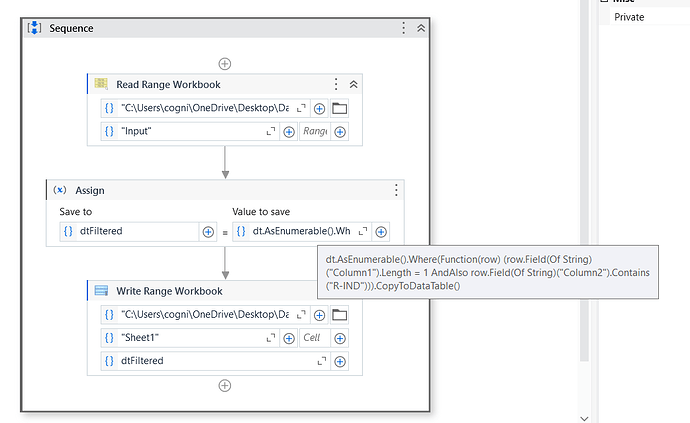Click plus button beside Read Range file path
690x423 pixels.
click(x=319, y=108)
